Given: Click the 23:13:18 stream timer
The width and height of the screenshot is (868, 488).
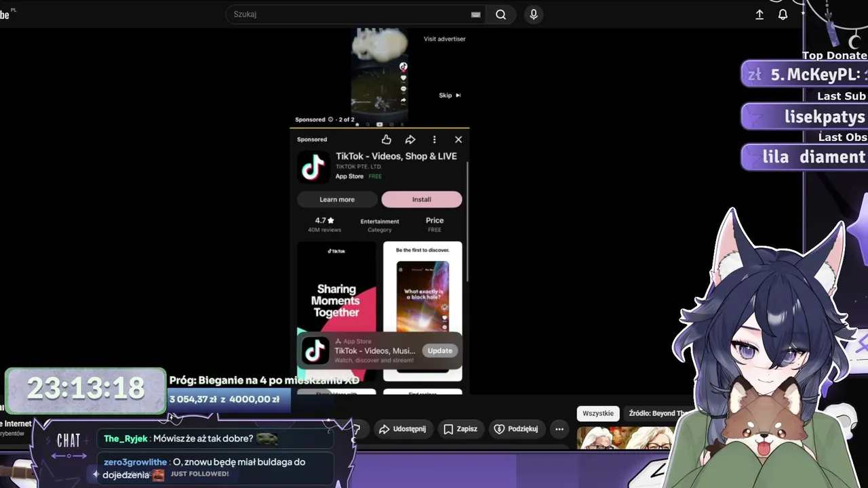Looking at the screenshot, I should (x=85, y=389).
